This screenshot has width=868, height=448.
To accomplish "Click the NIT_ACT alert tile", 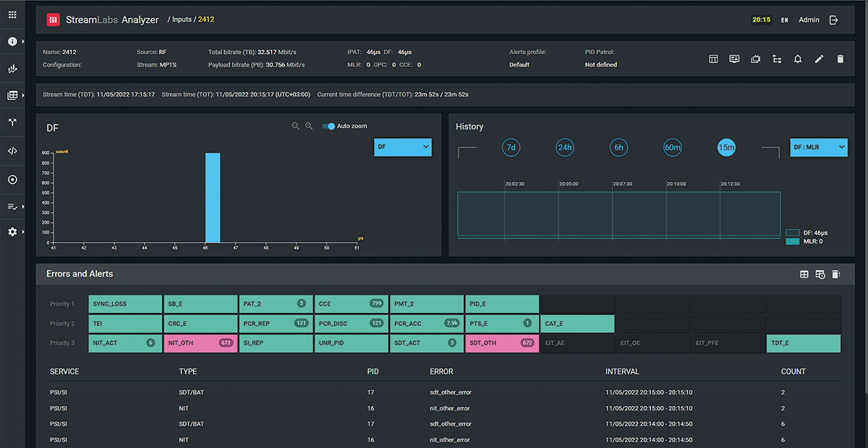I will coord(126,343).
